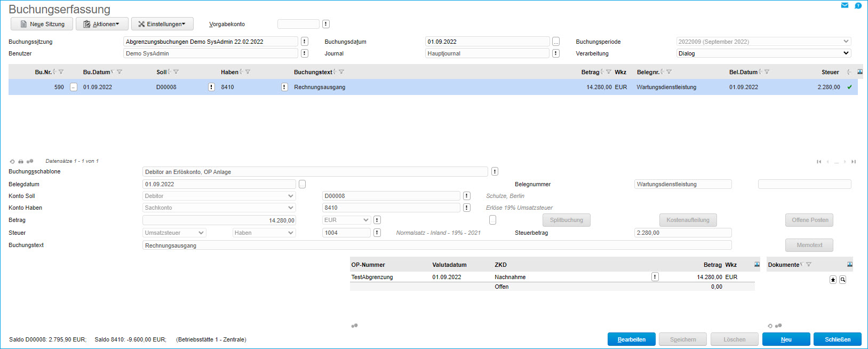
Task: Select the Wartungsdienstleistung cell in the booking row
Action: tap(666, 87)
